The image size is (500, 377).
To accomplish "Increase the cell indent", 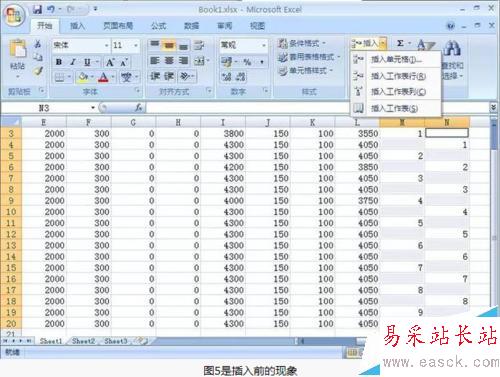I will tap(169, 76).
